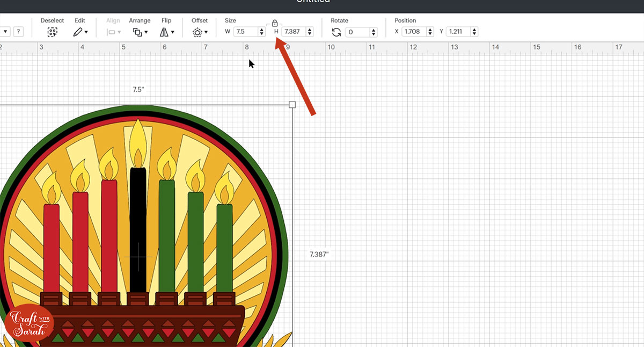Click the Rotate icon
Screen dimensions: 644x347
336,32
